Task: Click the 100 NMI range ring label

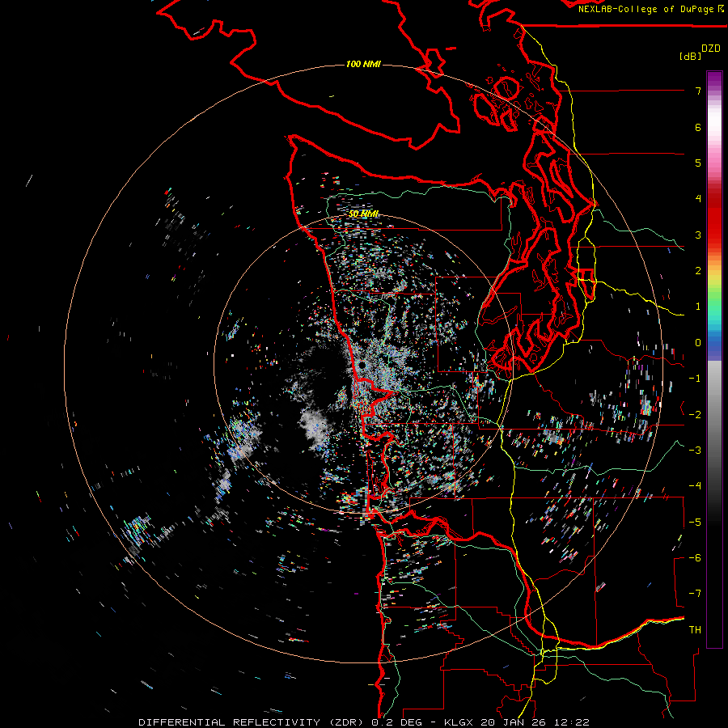Action: [x=363, y=64]
